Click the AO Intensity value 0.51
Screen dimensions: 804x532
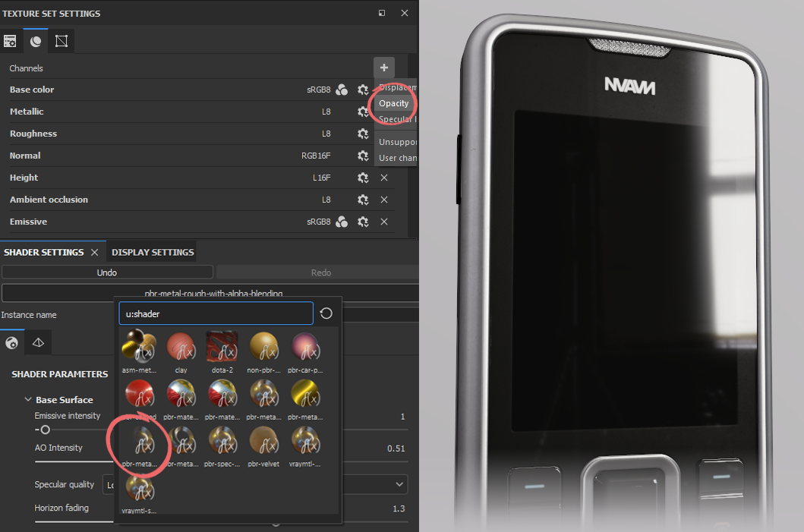[396, 449]
